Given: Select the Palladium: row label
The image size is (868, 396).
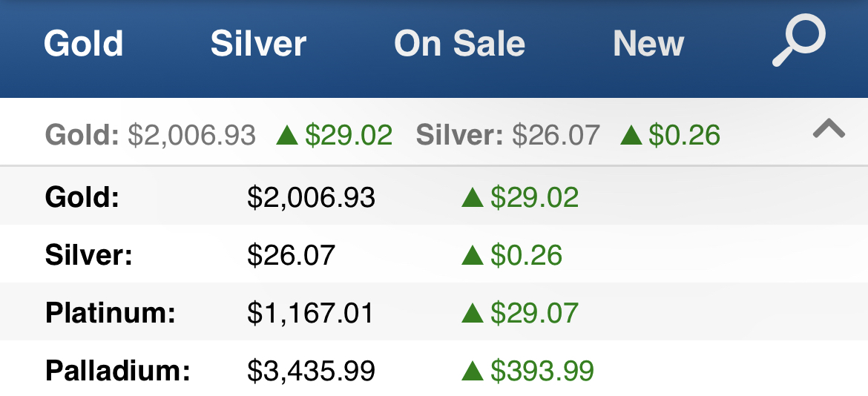Looking at the screenshot, I should pos(118,371).
